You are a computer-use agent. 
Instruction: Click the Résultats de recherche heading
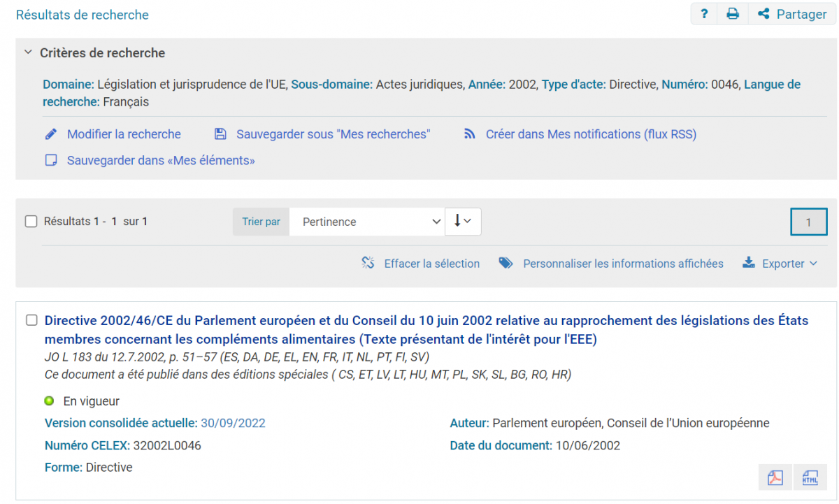(x=82, y=15)
